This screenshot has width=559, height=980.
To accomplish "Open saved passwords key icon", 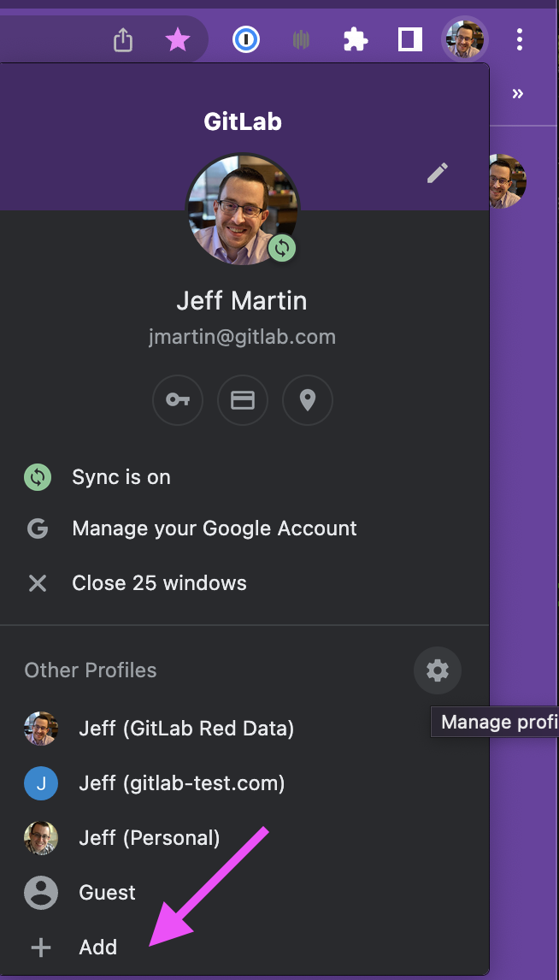I will pyautogui.click(x=178, y=399).
